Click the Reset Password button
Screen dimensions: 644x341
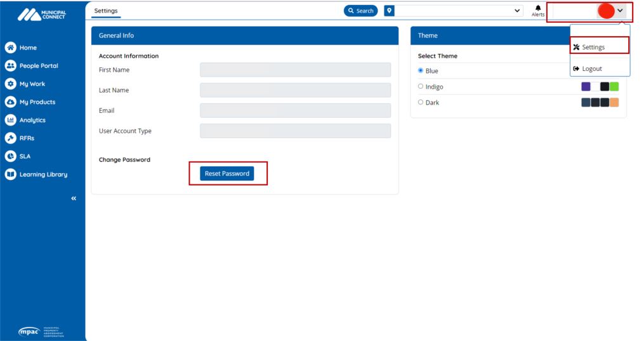[227, 174]
